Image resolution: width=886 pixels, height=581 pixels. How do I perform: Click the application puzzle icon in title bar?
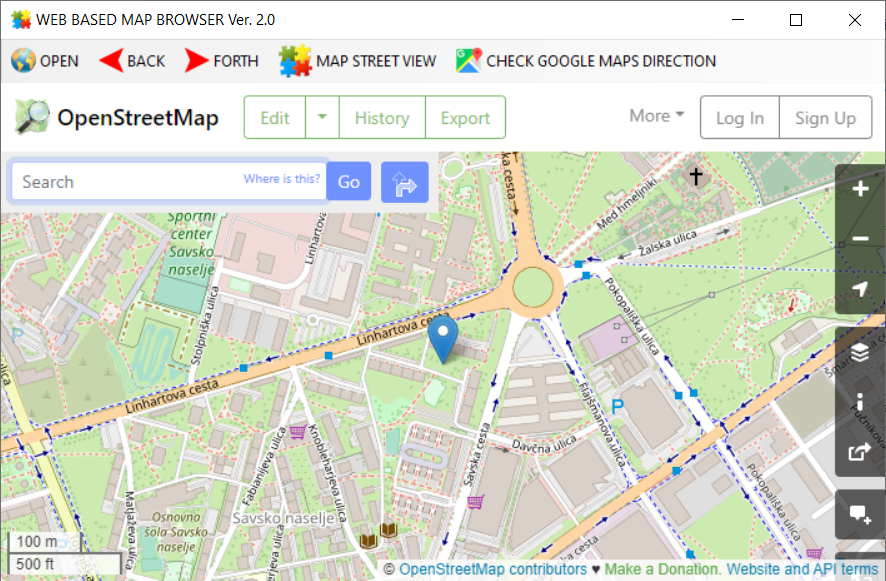(21, 19)
